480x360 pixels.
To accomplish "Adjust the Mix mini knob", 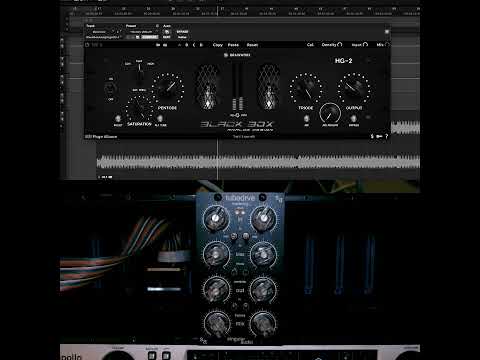I will [387, 44].
